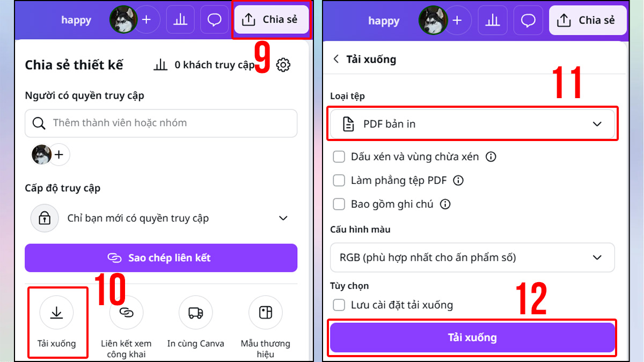Click Sao chép liên kết button

pyautogui.click(x=161, y=258)
